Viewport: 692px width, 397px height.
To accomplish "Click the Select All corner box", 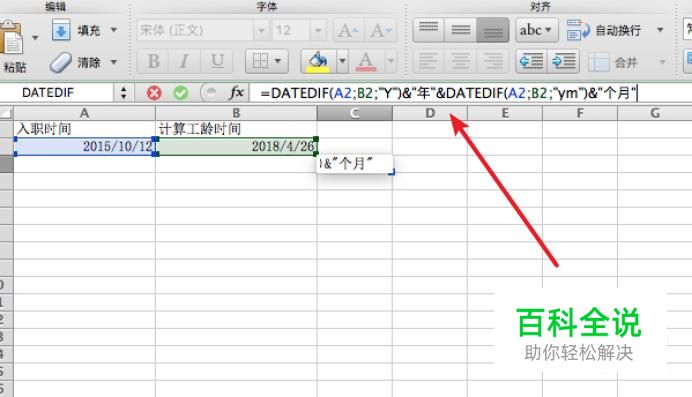I will click(x=6, y=113).
